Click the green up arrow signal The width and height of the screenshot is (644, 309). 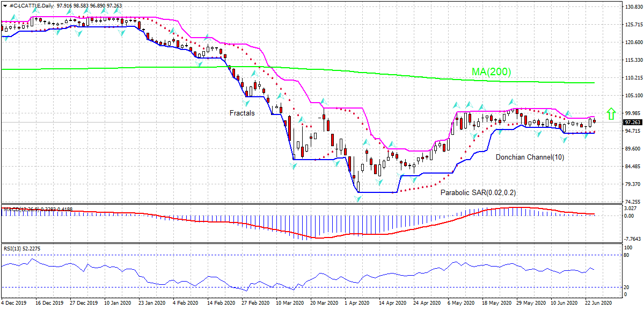(610, 113)
